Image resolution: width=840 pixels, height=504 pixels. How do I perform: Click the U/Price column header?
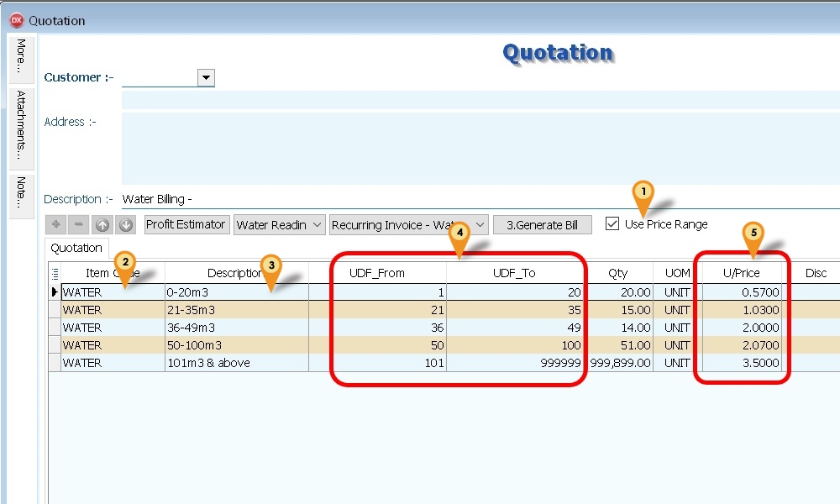click(x=742, y=273)
